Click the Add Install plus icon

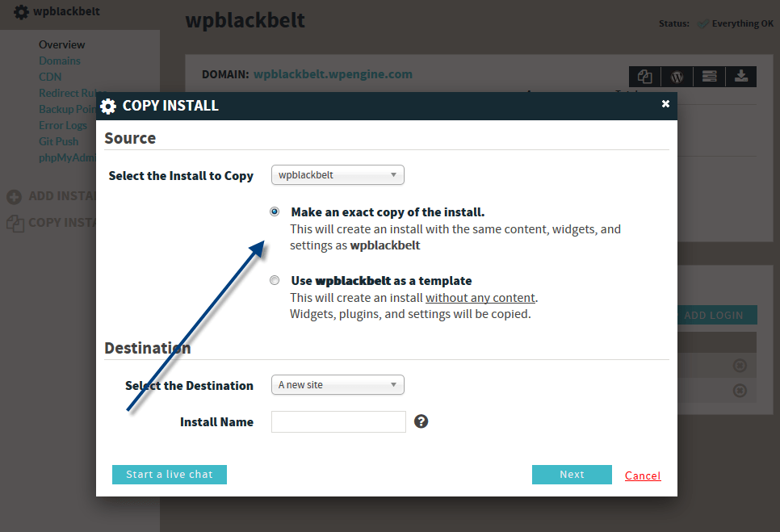(x=14, y=197)
